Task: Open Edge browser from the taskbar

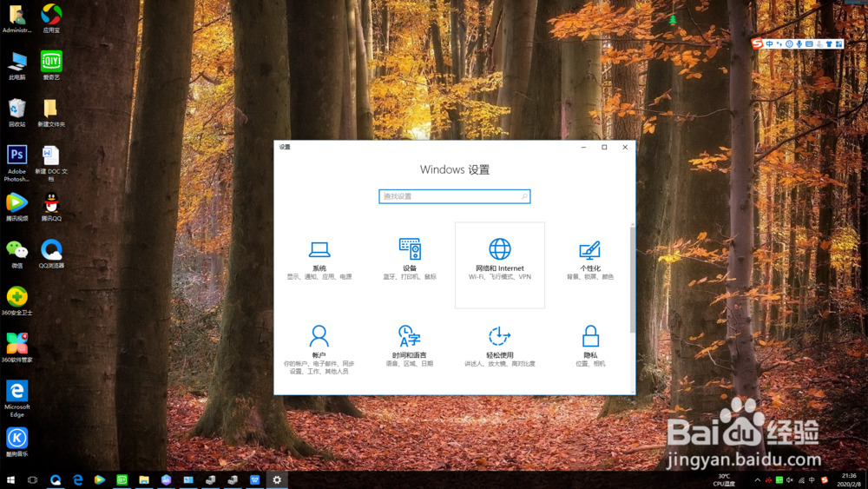Action: (x=77, y=480)
